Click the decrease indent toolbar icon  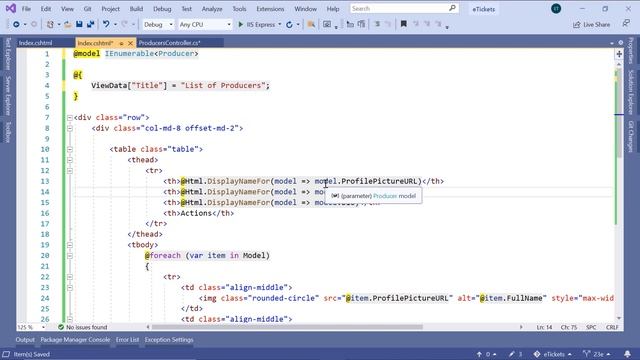(350, 24)
